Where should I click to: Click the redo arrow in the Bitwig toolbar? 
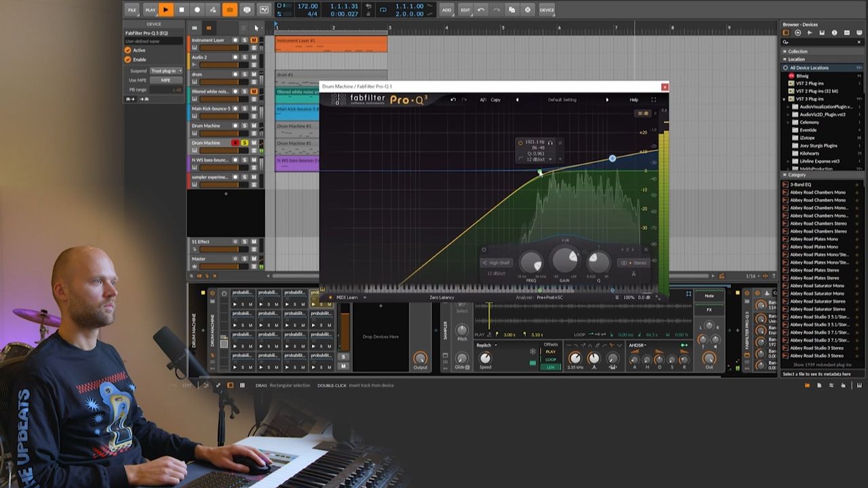coord(496,10)
